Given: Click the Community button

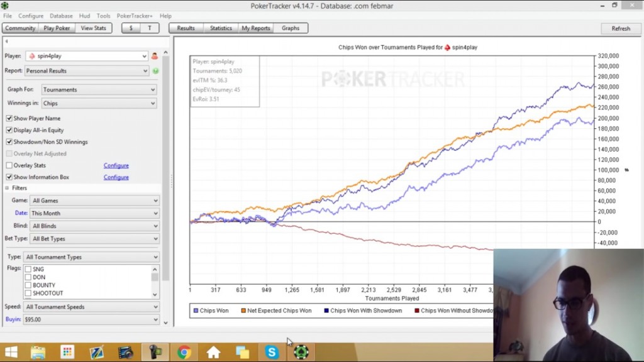Looking at the screenshot, I should 20,28.
